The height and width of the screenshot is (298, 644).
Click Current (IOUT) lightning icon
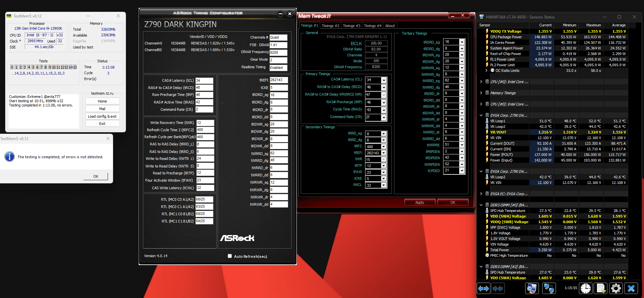(x=487, y=143)
